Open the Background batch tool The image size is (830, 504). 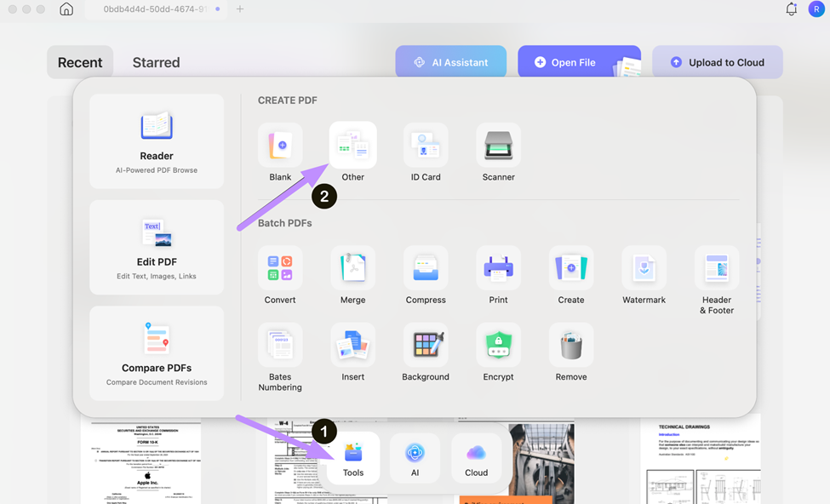pos(426,345)
